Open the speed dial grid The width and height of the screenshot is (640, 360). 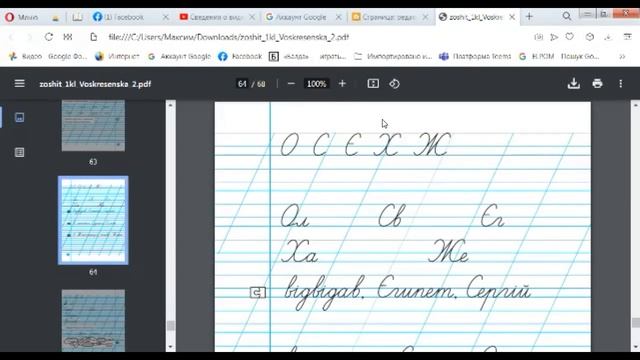(x=68, y=37)
